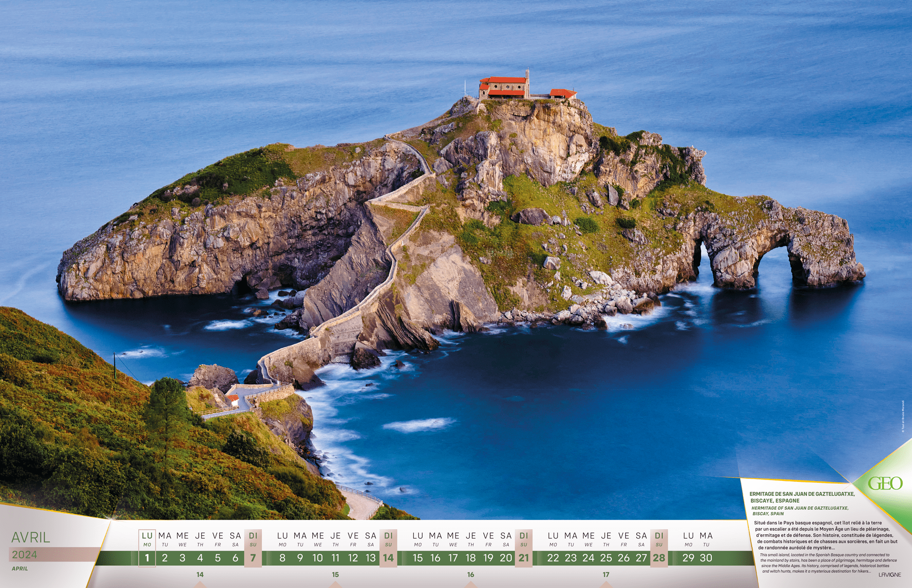Viewport: 912px width, 588px height.
Task: Select week number 14 marker
Action: coord(200,575)
